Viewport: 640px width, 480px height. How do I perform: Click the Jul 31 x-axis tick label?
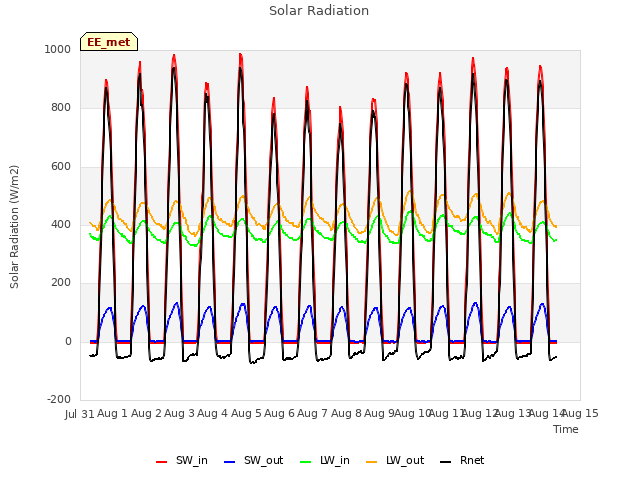point(80,414)
